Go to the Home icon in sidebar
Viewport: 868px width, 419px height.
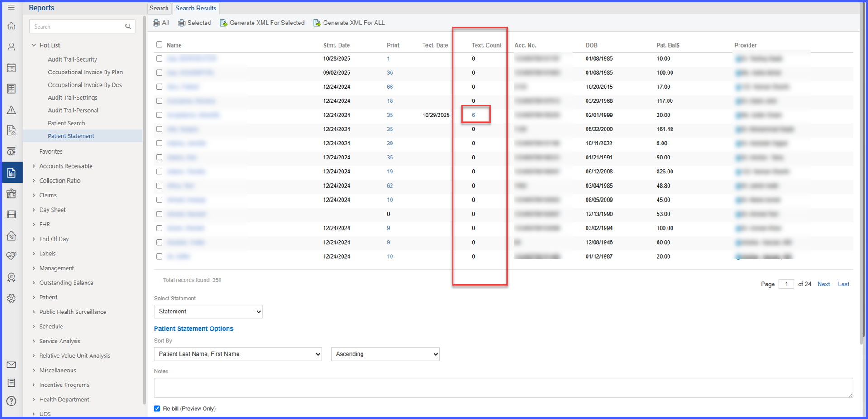click(11, 26)
